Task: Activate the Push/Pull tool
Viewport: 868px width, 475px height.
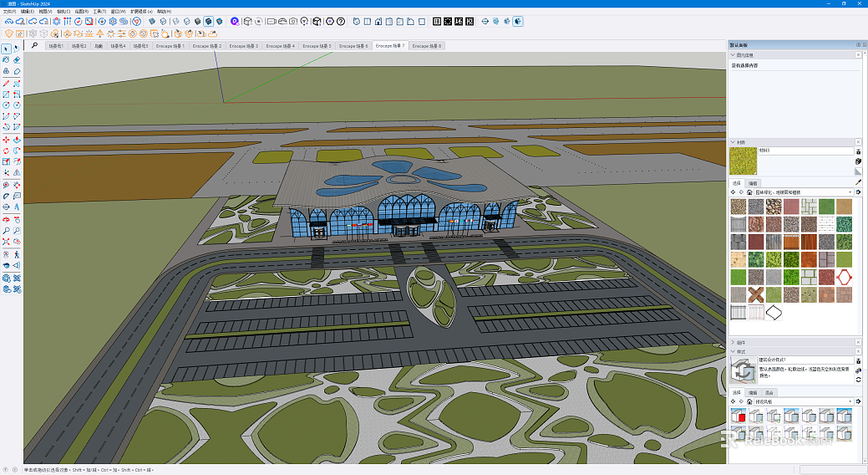Action: pyautogui.click(x=17, y=140)
